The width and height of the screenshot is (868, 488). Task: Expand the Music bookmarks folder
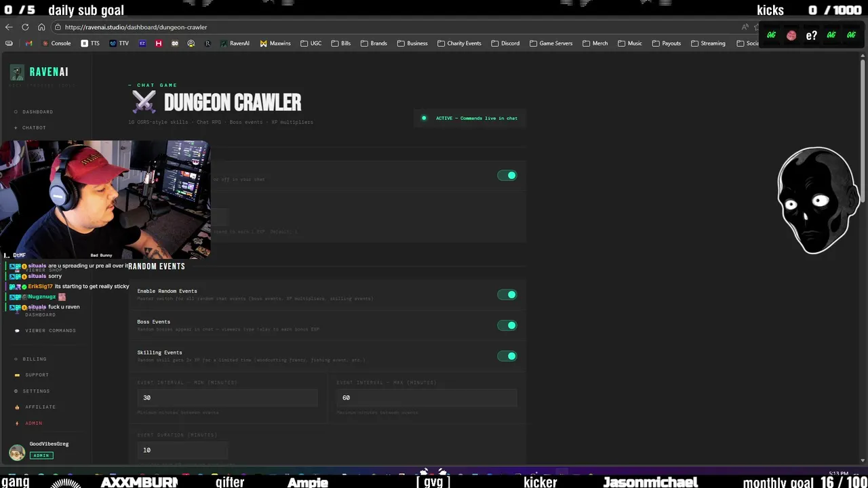tap(630, 43)
